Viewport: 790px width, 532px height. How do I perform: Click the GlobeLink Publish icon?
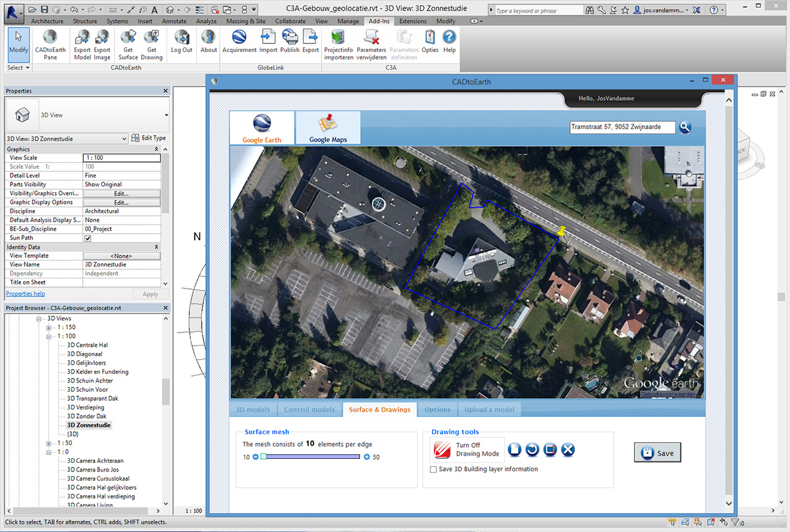tap(290, 41)
